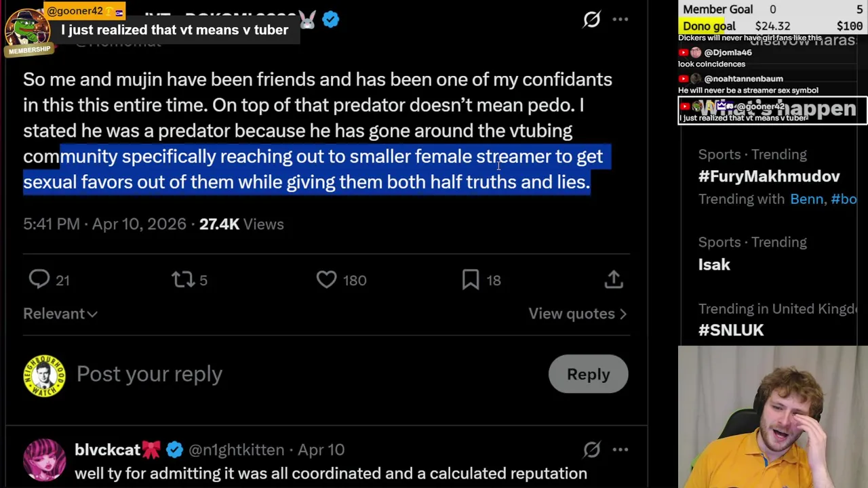Click the Benn trending link
Screen dimensions: 868x488
[806, 199]
